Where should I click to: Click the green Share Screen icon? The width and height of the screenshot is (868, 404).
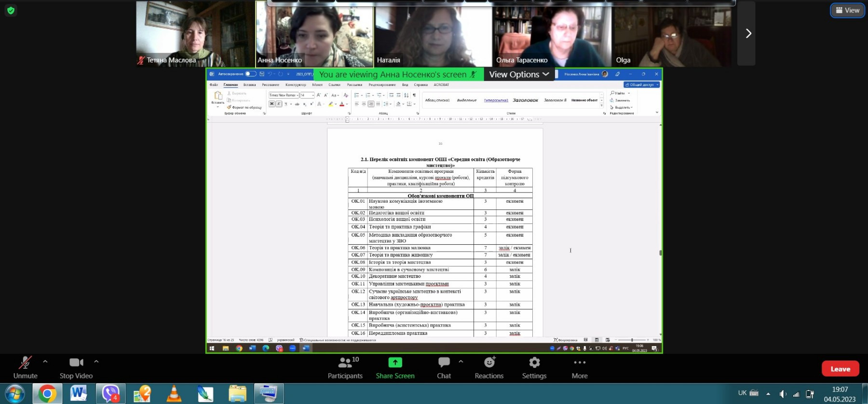click(x=395, y=362)
